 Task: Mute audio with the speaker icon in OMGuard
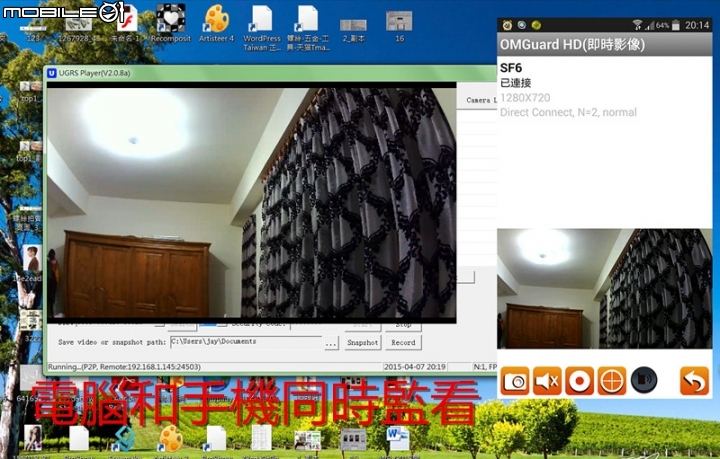click(547, 381)
